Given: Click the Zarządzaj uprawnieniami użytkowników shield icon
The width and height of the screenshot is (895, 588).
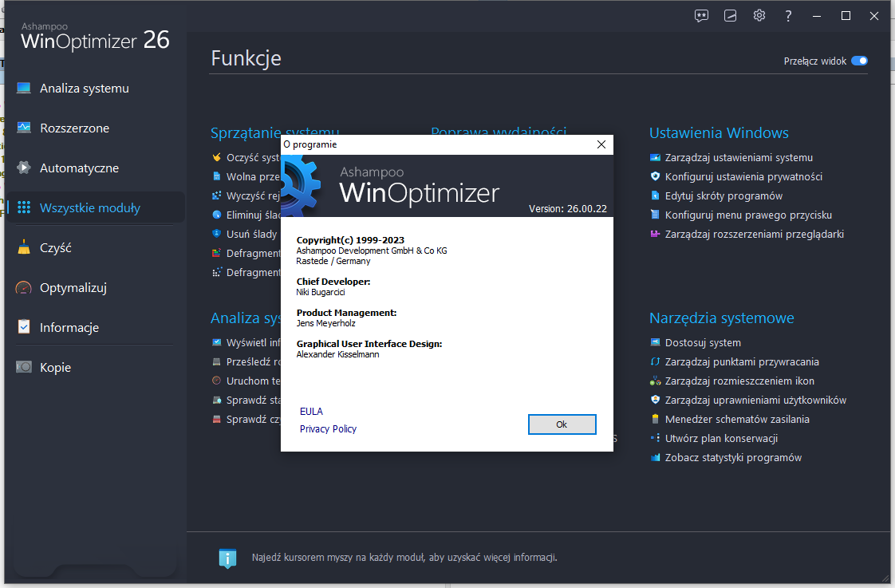Looking at the screenshot, I should 655,400.
